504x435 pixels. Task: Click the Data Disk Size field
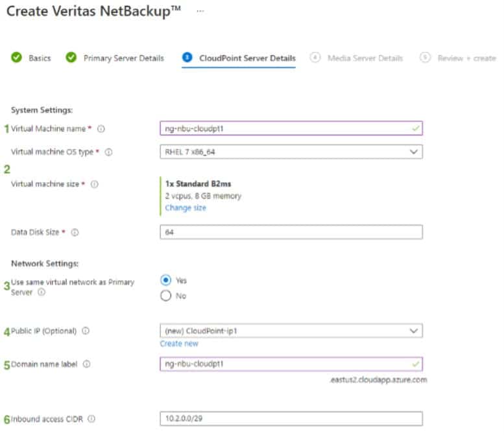291,232
